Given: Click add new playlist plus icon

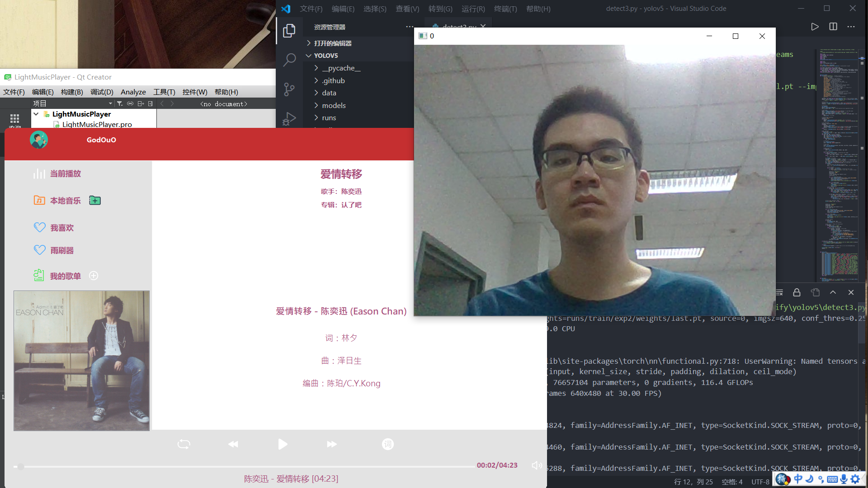Looking at the screenshot, I should coord(94,276).
